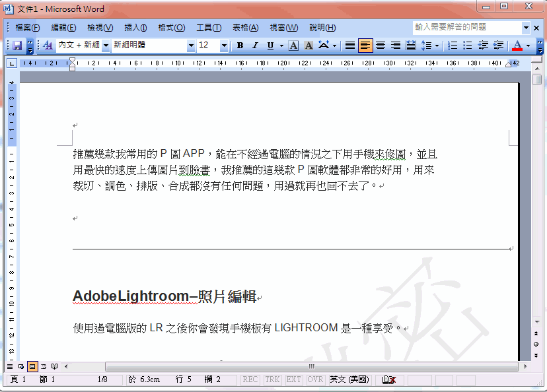Screen dimensions: 547x392
Task: Click the Select Browse Object button
Action: (x=536, y=344)
